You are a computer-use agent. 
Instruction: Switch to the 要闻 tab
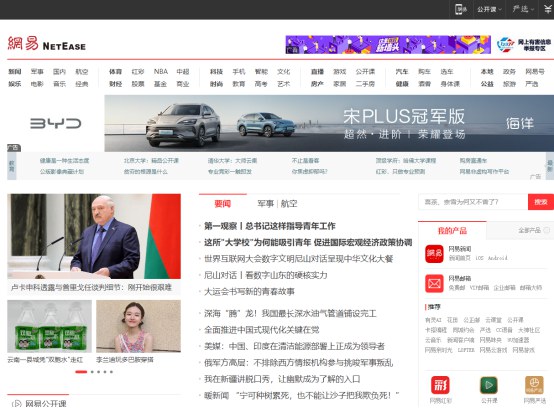pos(223,204)
